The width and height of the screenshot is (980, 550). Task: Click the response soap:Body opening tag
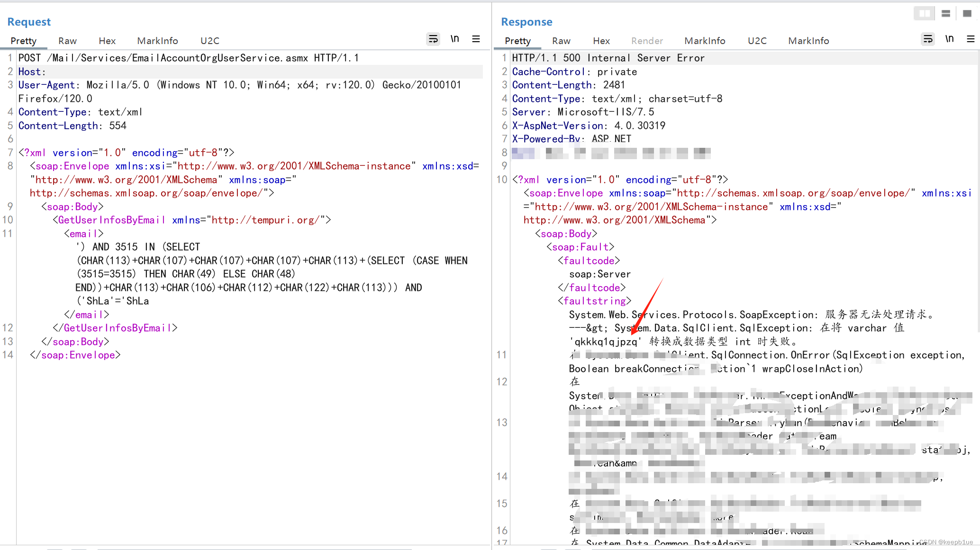tap(566, 234)
